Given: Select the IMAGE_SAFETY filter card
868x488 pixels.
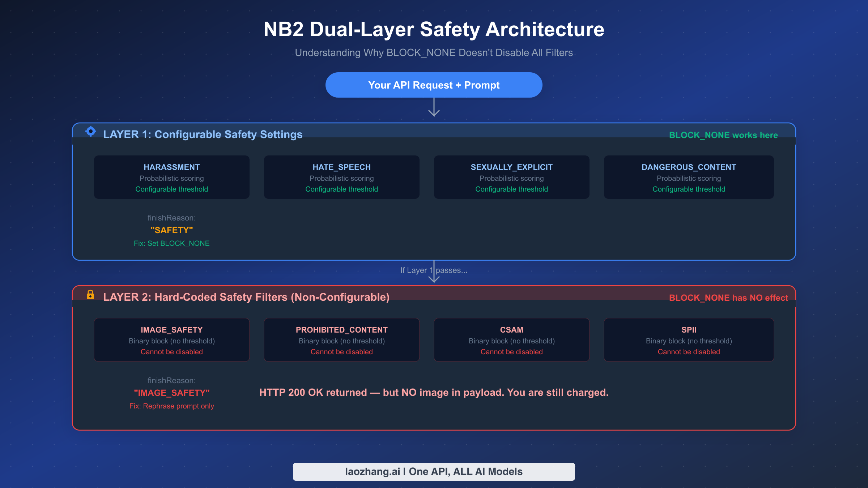Looking at the screenshot, I should (x=172, y=339).
